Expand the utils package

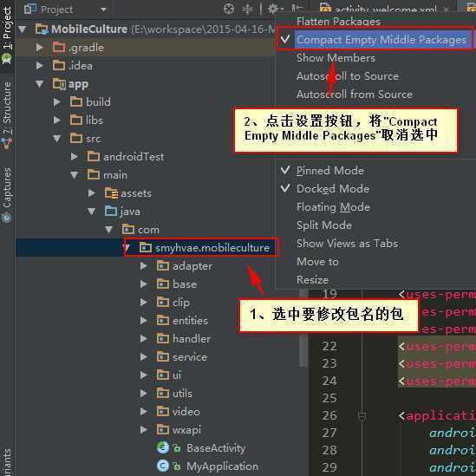click(144, 394)
